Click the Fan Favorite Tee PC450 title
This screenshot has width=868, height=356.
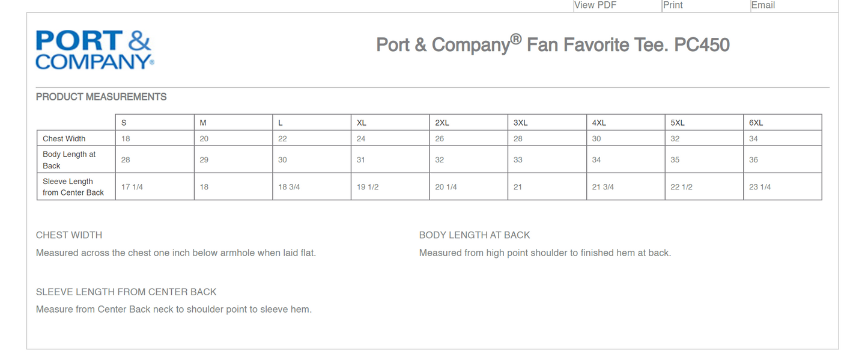coord(553,44)
